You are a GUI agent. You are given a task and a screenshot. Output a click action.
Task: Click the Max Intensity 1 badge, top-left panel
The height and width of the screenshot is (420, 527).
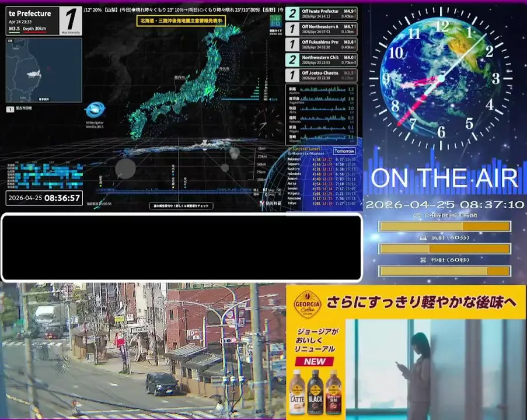tap(71, 20)
